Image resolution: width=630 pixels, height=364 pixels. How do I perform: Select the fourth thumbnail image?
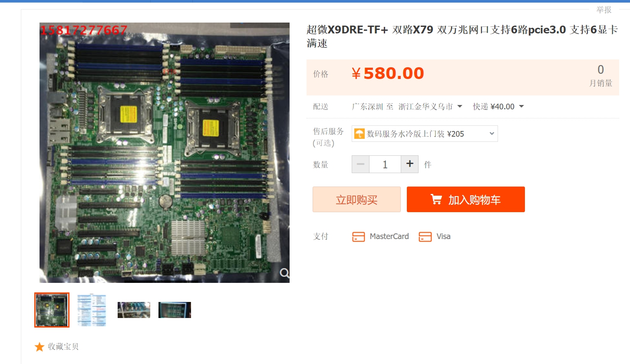pyautogui.click(x=175, y=310)
